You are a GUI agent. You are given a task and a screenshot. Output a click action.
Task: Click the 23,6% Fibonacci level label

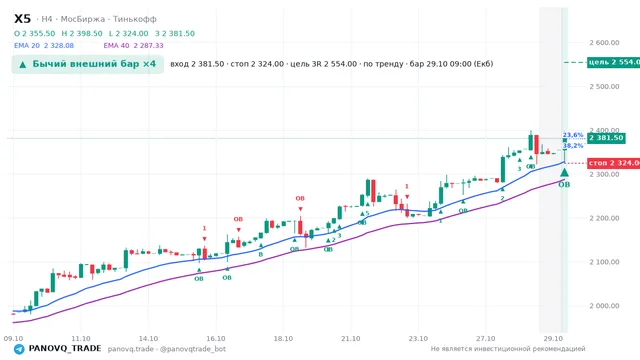(x=573, y=135)
